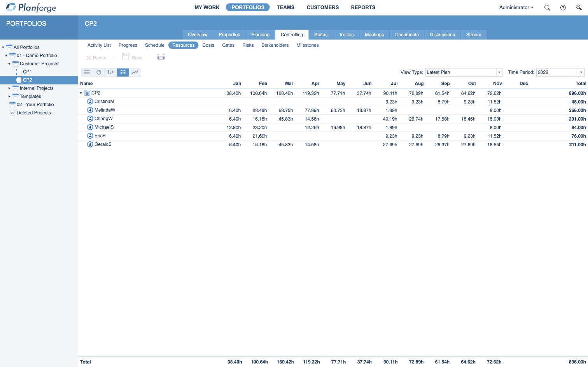Open the search magnifier icon
The image size is (588, 367).
tap(547, 8)
